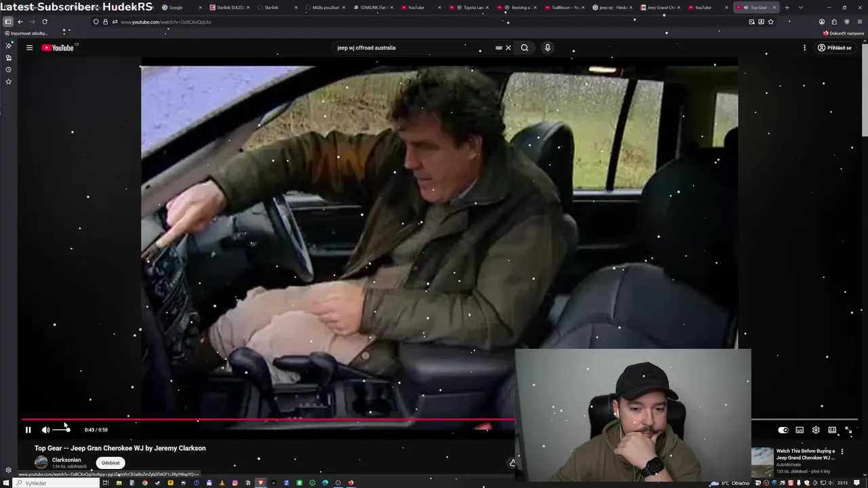
Task: Open the 'Importovat záložky' bookmark item
Action: tap(26, 33)
